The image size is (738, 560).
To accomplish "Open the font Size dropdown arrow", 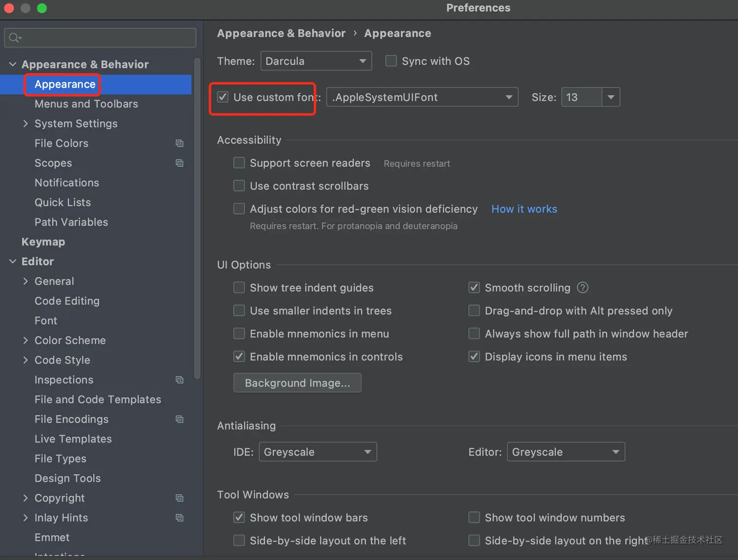I will [x=611, y=97].
